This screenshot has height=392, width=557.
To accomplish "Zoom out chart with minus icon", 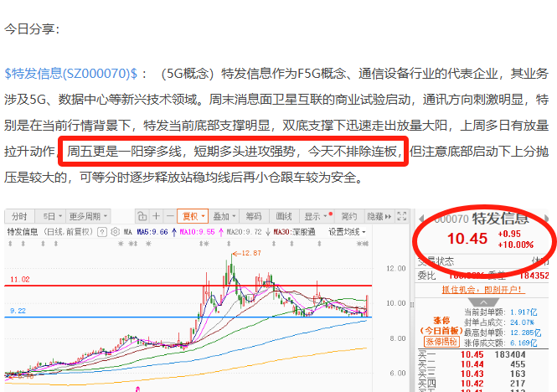I will 170,216.
